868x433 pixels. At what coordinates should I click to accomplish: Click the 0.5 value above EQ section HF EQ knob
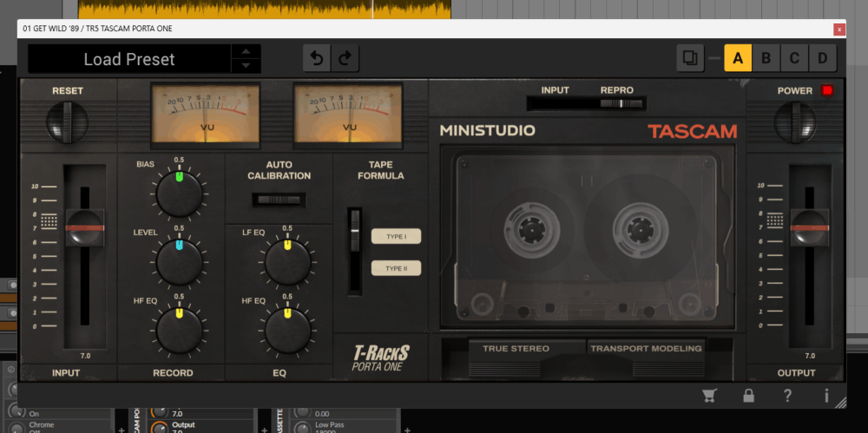click(287, 297)
